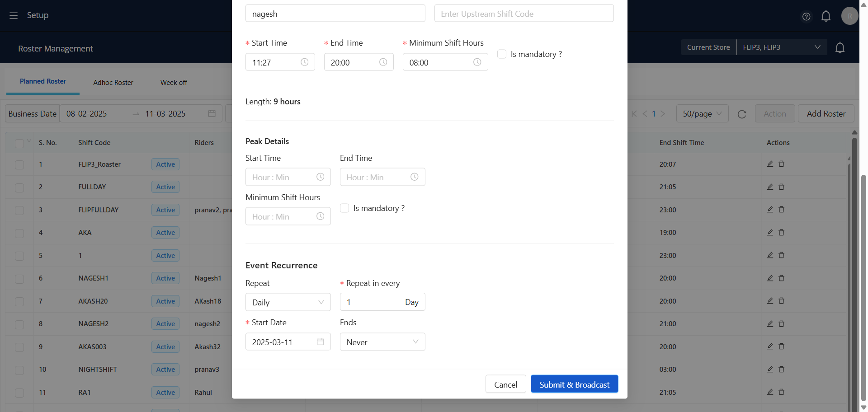The height and width of the screenshot is (412, 868).
Task: Click the Roster Management title
Action: 56,49
